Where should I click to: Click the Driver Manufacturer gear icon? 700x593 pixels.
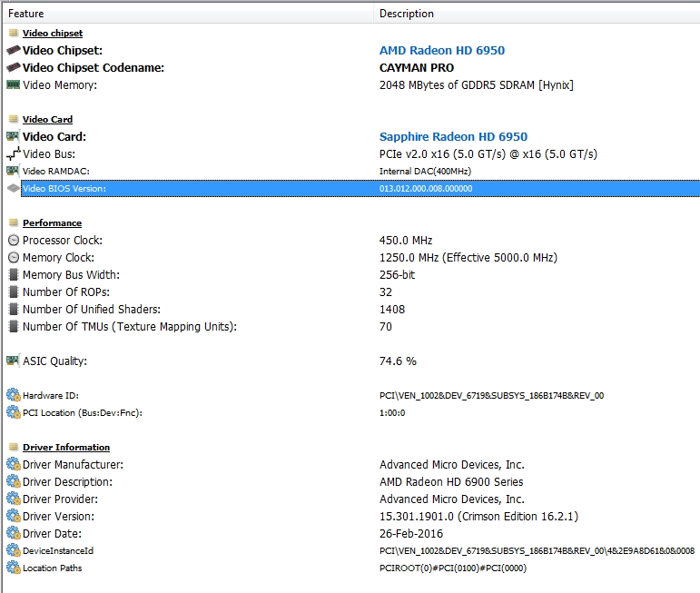click(x=14, y=464)
